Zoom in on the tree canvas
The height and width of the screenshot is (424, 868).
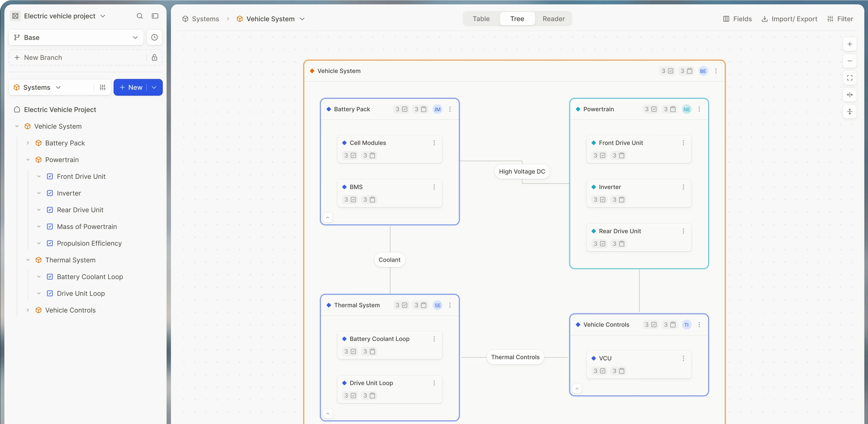coord(850,44)
